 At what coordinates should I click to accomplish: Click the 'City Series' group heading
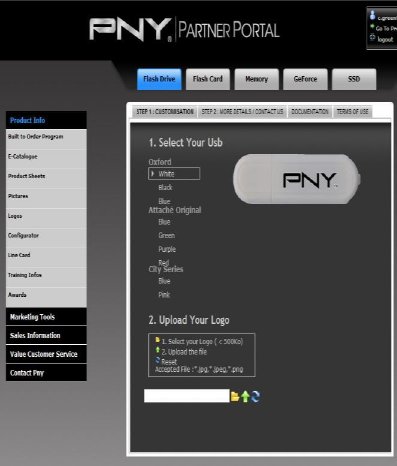pyautogui.click(x=166, y=269)
